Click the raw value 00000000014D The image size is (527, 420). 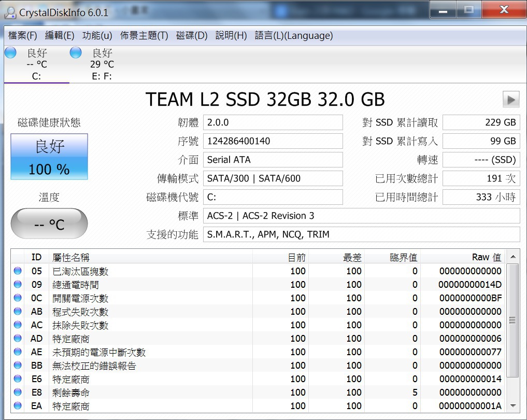(470, 285)
